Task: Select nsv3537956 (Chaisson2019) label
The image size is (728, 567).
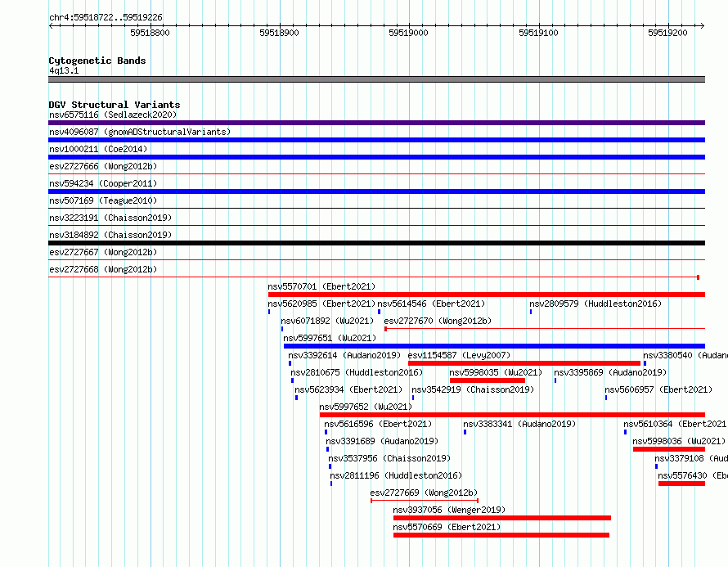Action: pyautogui.click(x=389, y=458)
